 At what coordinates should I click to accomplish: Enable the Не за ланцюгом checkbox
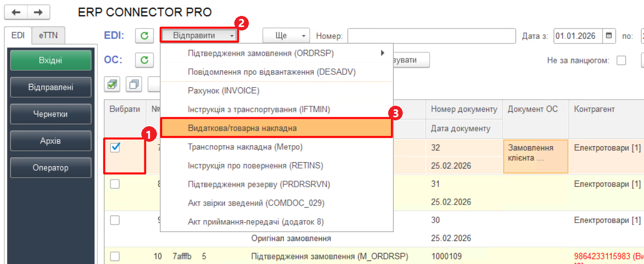click(622, 61)
